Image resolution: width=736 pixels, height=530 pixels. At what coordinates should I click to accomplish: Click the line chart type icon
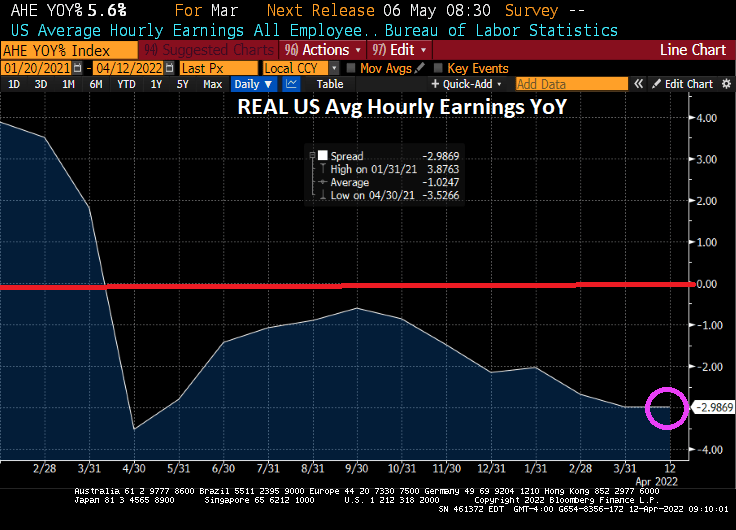292,84
